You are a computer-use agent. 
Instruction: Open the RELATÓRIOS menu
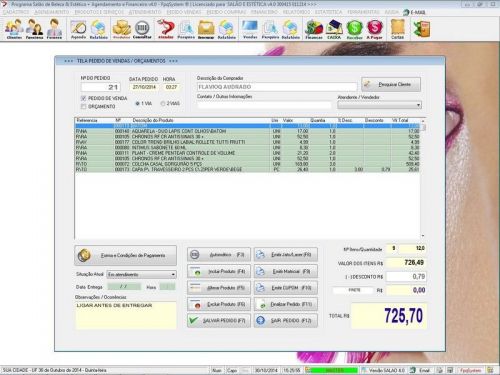point(296,12)
